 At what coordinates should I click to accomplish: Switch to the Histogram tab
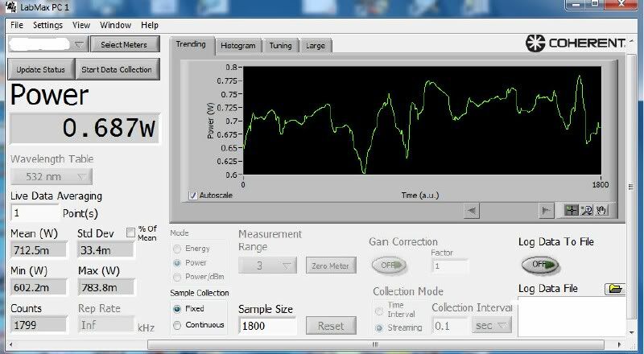click(x=238, y=46)
